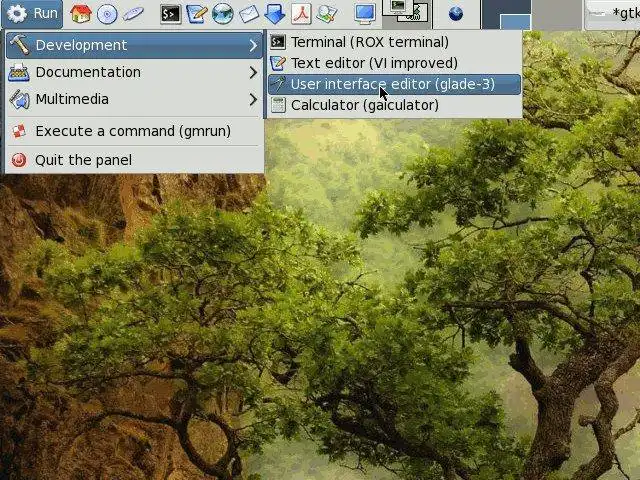Viewport: 640px width, 480px height.
Task: Click the Multimedia submenu arrow
Action: (x=253, y=100)
